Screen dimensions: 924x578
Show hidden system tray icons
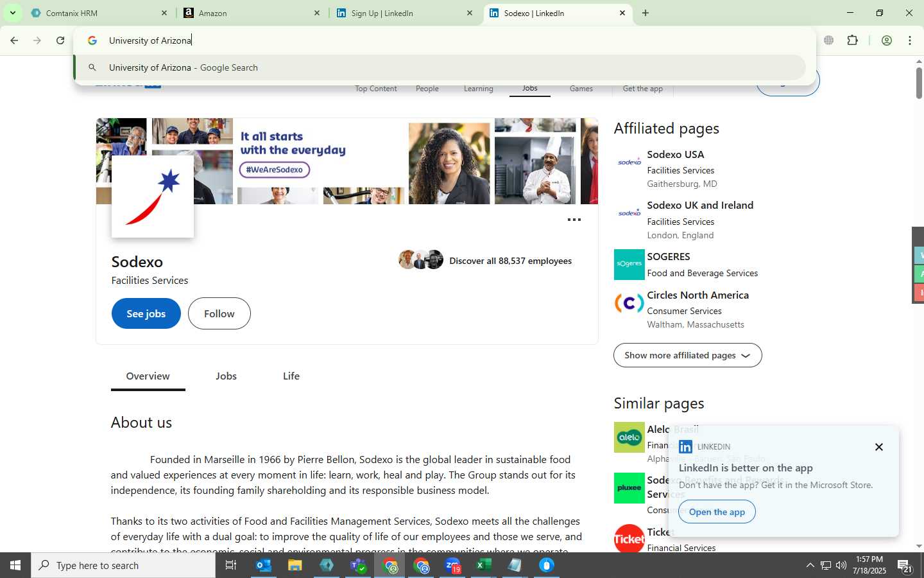click(x=810, y=565)
